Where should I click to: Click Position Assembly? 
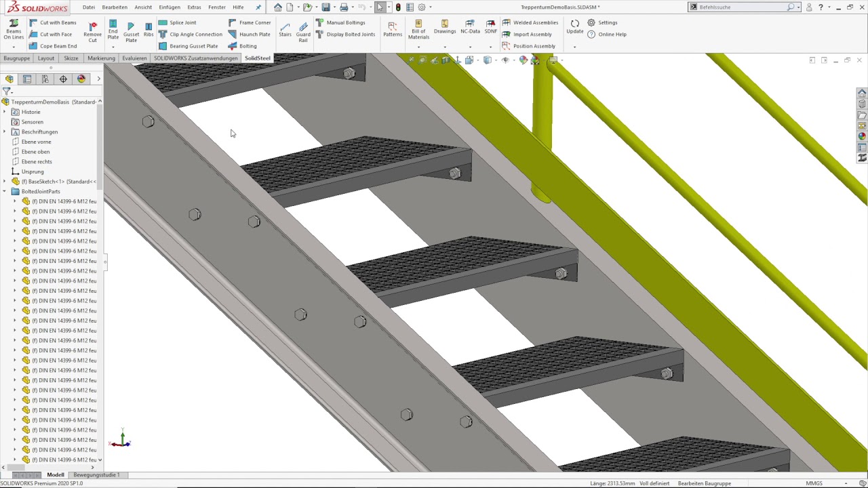point(528,46)
